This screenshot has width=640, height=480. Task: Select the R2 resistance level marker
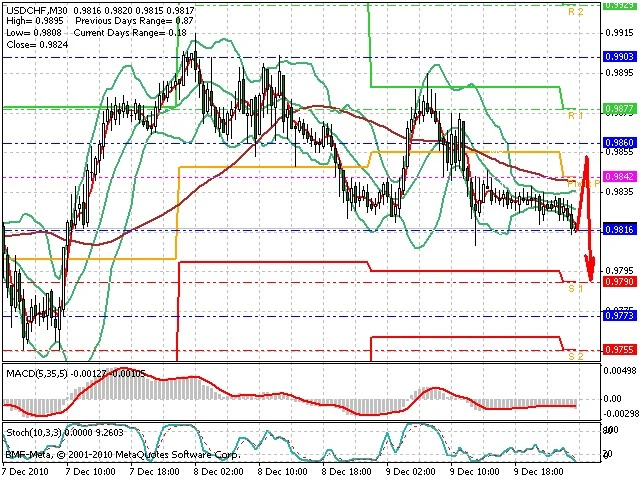point(575,12)
